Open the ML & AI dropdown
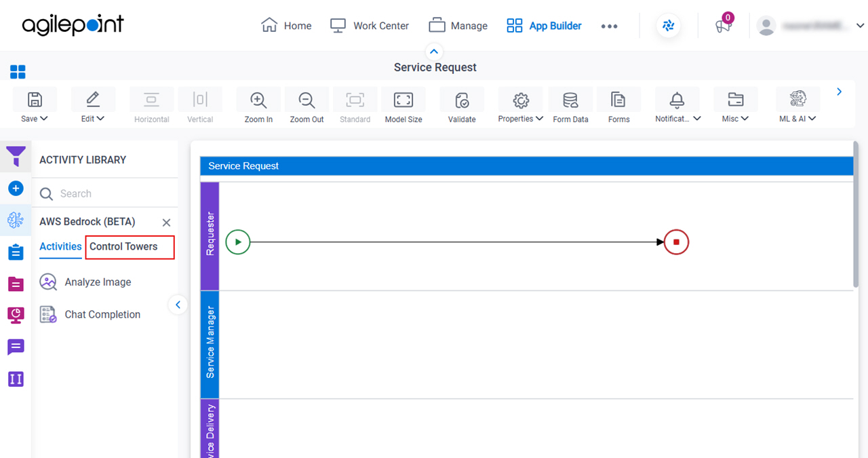The height and width of the screenshot is (458, 868). [797, 107]
